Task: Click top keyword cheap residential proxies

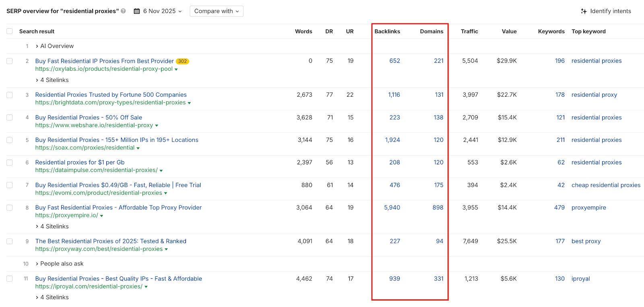Action: 606,185
